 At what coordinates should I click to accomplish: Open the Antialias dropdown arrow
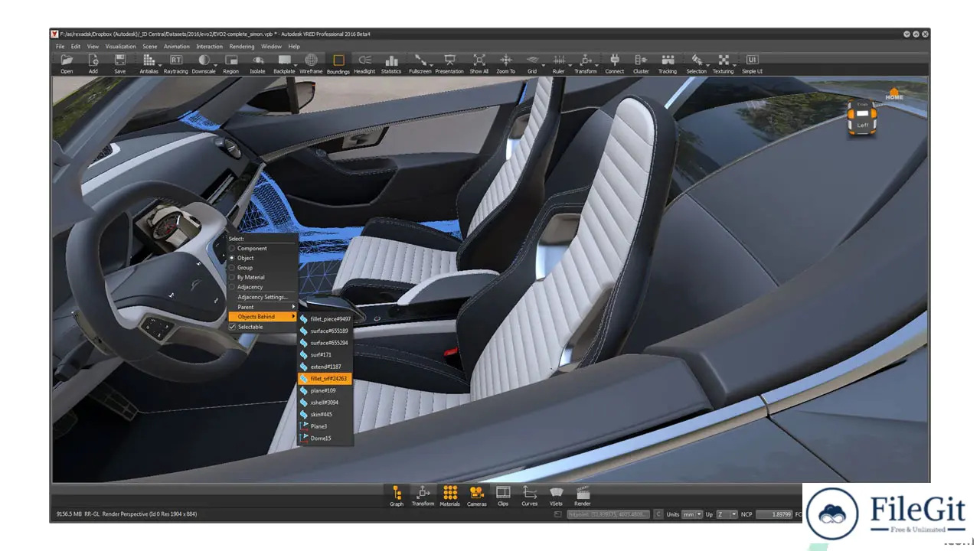(159, 66)
